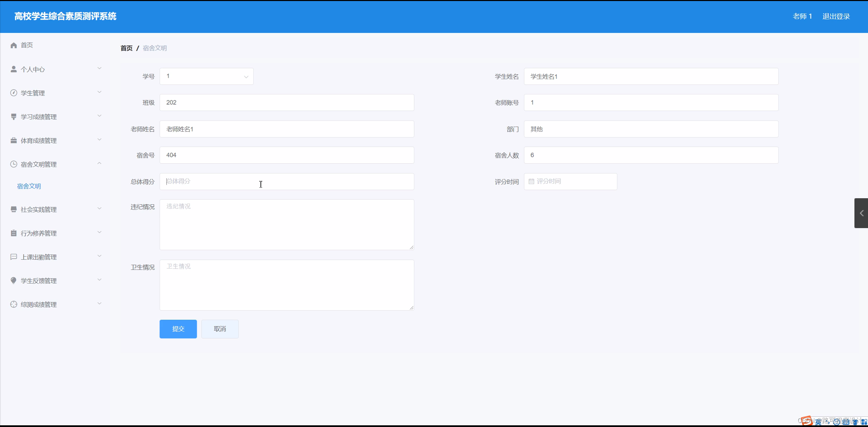Image resolution: width=868 pixels, height=427 pixels.
Task: Click the person icon for 个人中心
Action: click(x=14, y=69)
